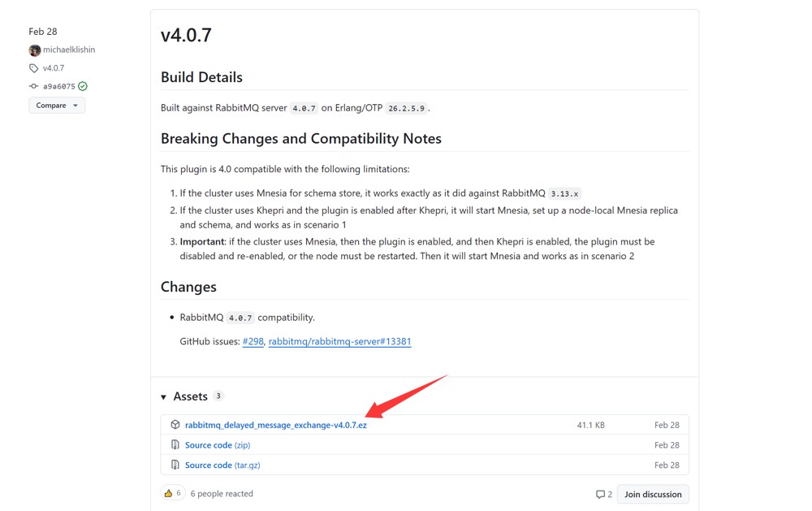Open the Compare dropdown
The image size is (812, 511).
point(57,106)
